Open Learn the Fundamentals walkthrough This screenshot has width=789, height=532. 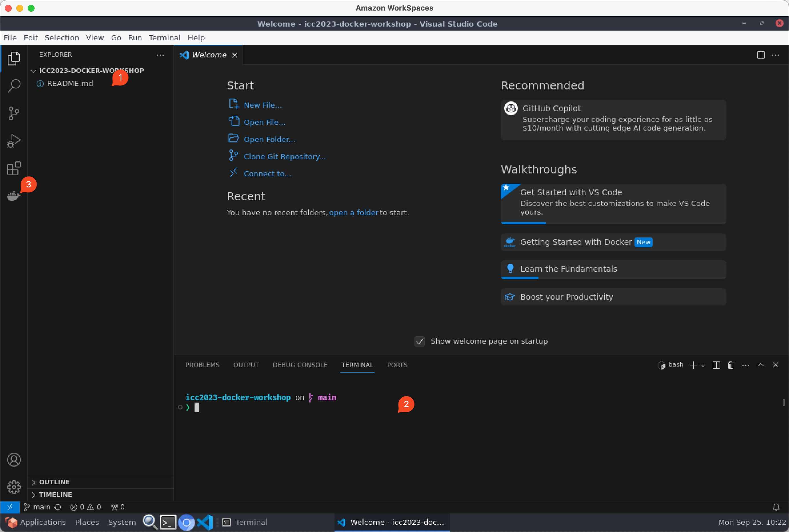[x=613, y=269]
